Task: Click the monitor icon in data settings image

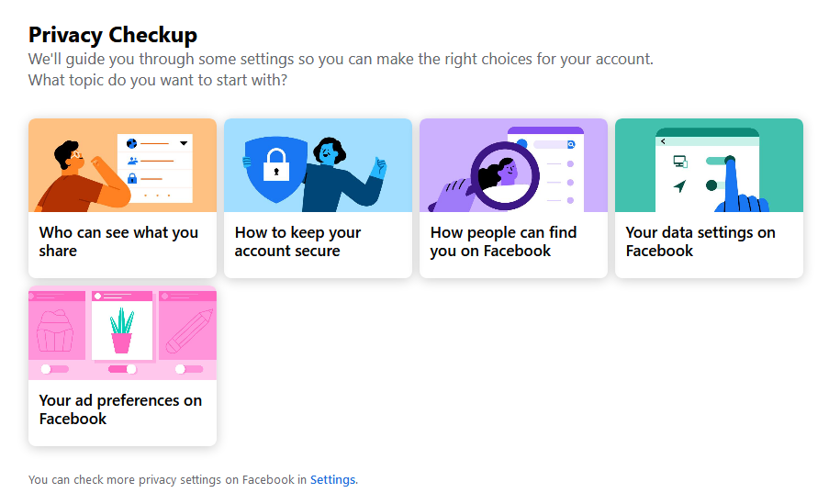Action: coord(680,162)
